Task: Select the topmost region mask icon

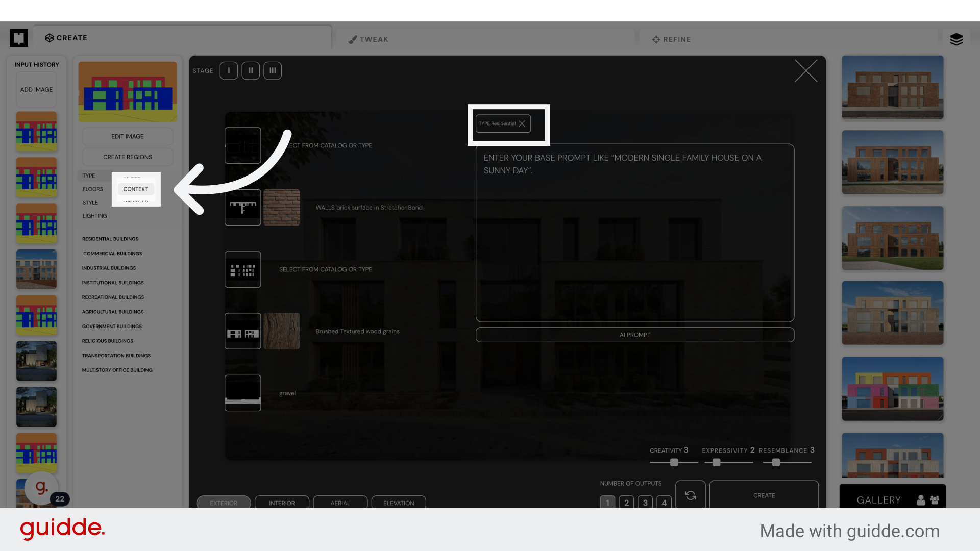Action: 243,145
